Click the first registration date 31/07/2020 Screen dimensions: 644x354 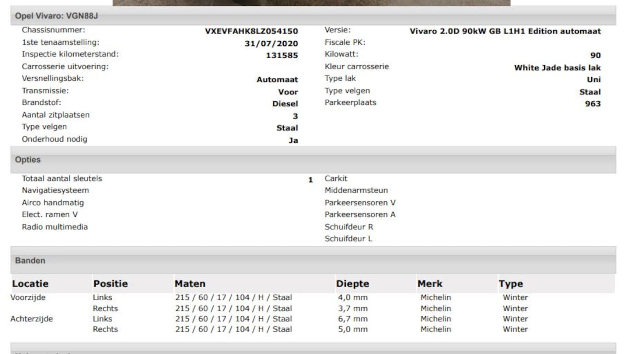[x=271, y=44]
